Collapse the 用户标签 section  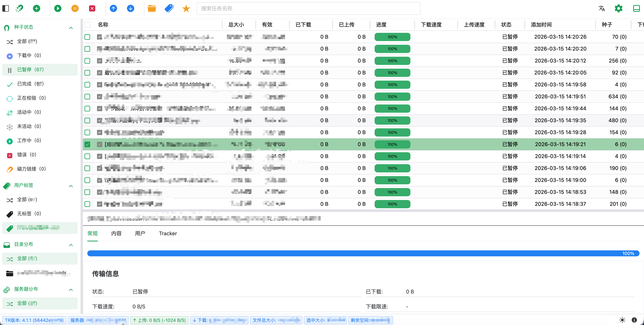71,186
